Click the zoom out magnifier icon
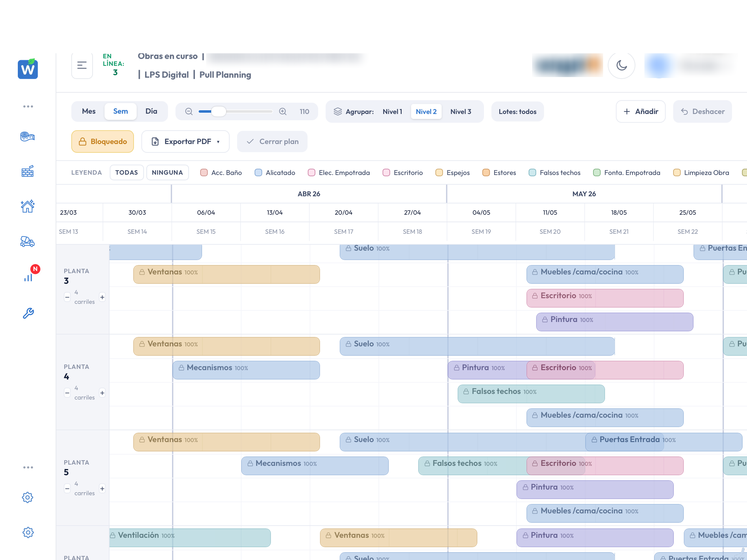The image size is (747, 560). point(189,112)
